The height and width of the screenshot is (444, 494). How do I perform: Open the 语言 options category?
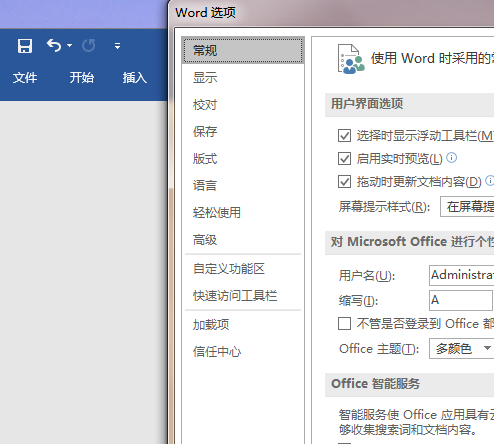pyautogui.click(x=243, y=186)
